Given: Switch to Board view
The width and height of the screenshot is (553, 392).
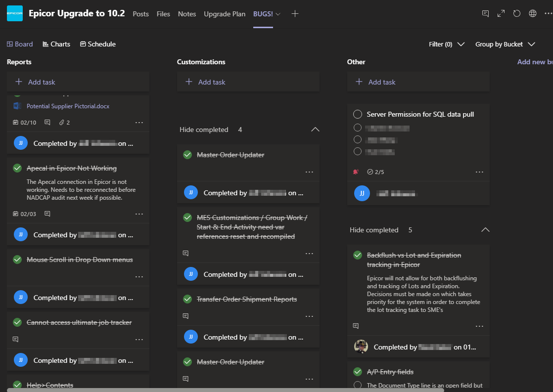Looking at the screenshot, I should [x=20, y=44].
